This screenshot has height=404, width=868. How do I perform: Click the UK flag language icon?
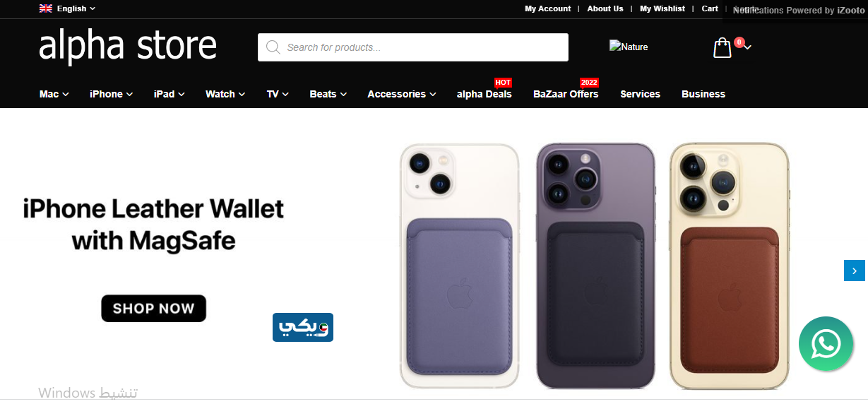click(x=46, y=8)
